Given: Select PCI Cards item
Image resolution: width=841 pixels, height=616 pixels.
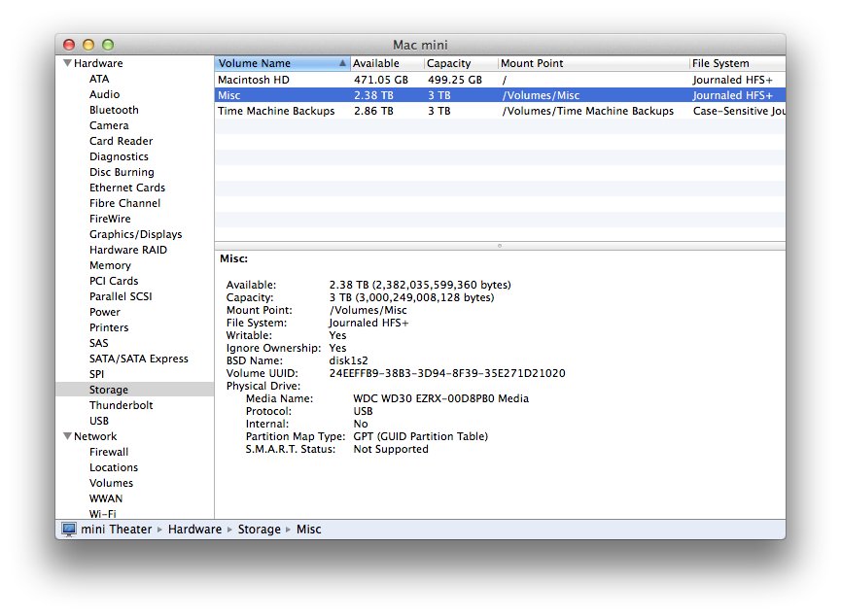Looking at the screenshot, I should coord(114,281).
